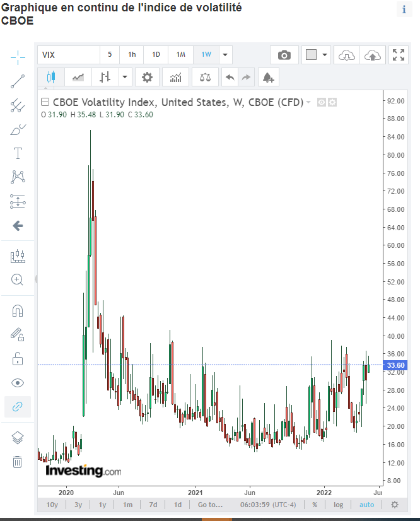
Task: Toggle lock all drawing tools
Action: [x=18, y=359]
